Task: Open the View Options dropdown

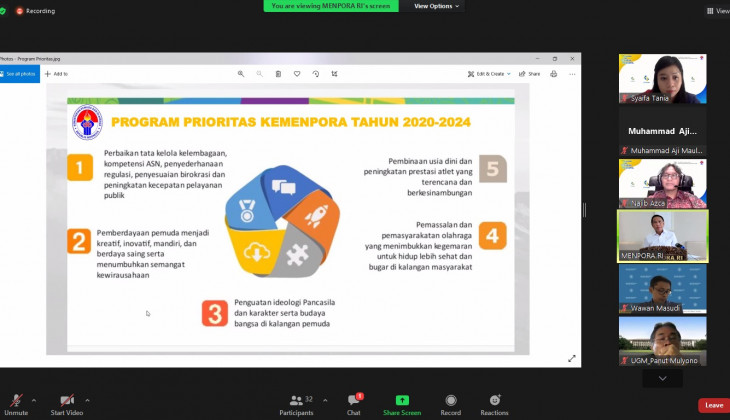Action: pos(436,6)
